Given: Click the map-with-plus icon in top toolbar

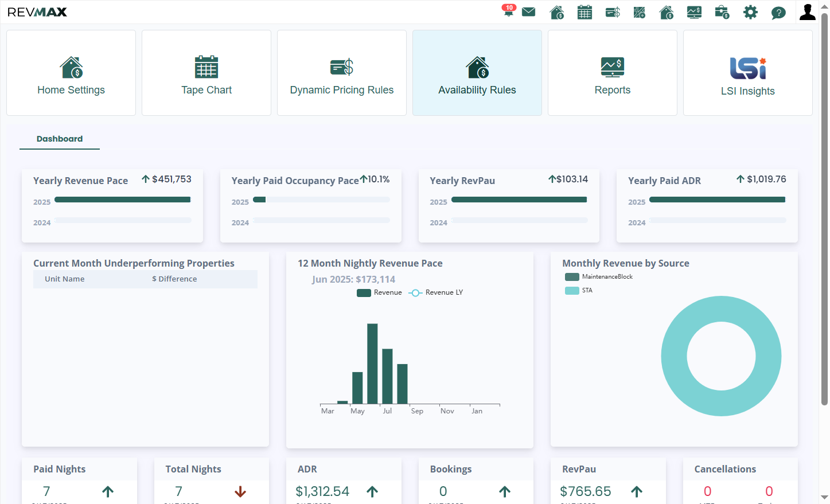Looking at the screenshot, I should point(640,12).
